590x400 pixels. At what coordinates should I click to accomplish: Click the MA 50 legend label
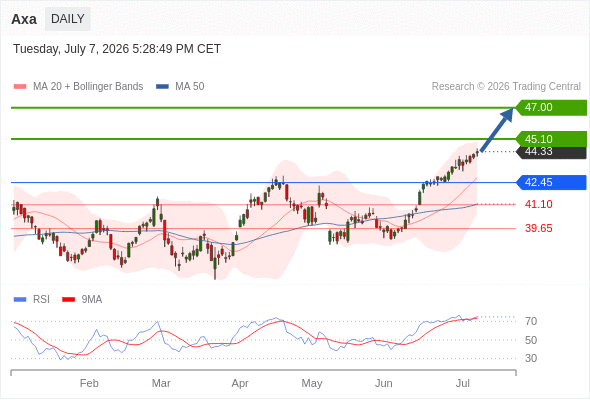pyautogui.click(x=190, y=87)
